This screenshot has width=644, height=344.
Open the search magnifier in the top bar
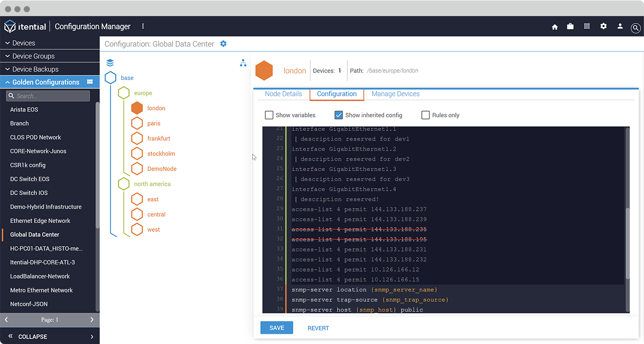click(x=636, y=28)
